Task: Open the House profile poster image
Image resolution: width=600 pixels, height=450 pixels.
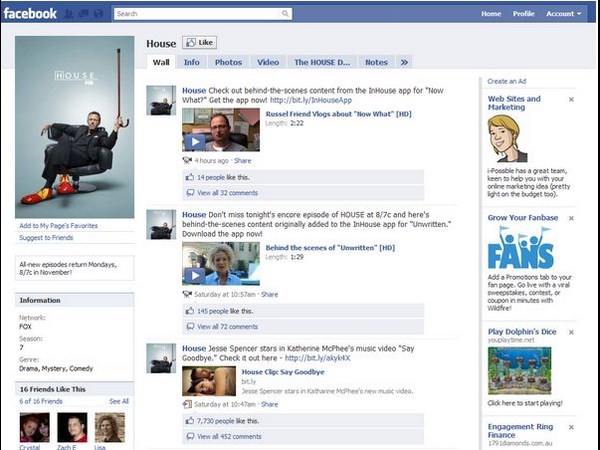Action: [74, 127]
